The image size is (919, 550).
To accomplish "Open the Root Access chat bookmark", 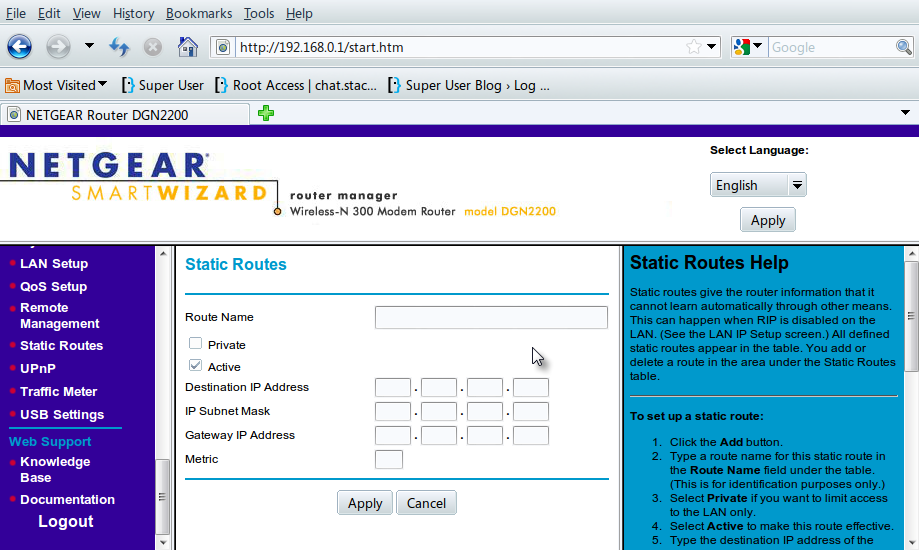I will coord(296,86).
